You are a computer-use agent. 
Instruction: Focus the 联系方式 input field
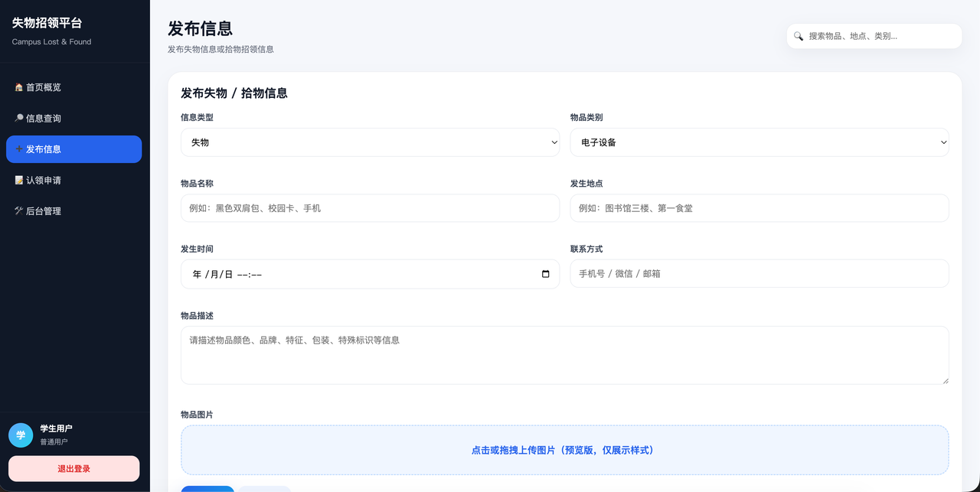pos(759,273)
